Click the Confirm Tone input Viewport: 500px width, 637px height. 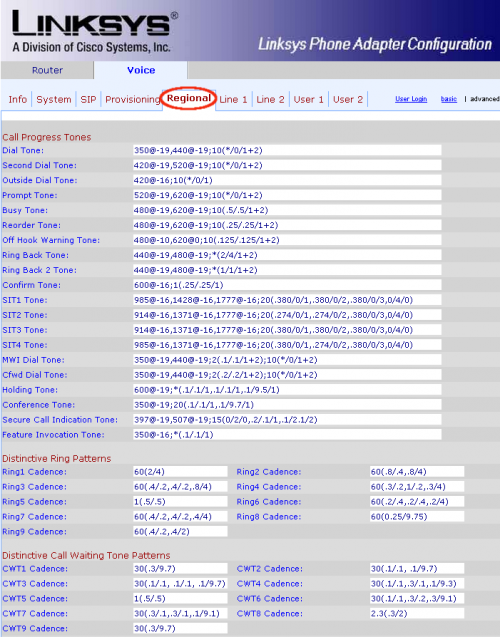coord(287,285)
